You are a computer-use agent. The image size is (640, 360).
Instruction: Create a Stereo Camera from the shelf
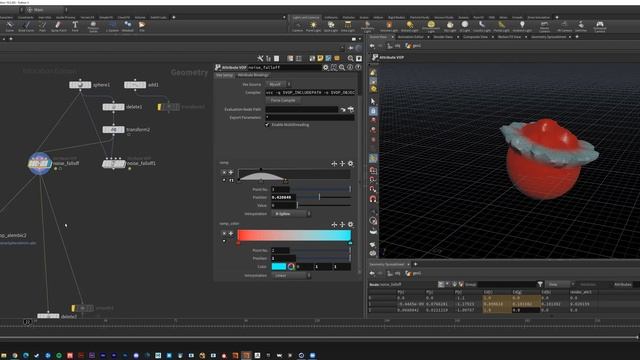point(544,27)
